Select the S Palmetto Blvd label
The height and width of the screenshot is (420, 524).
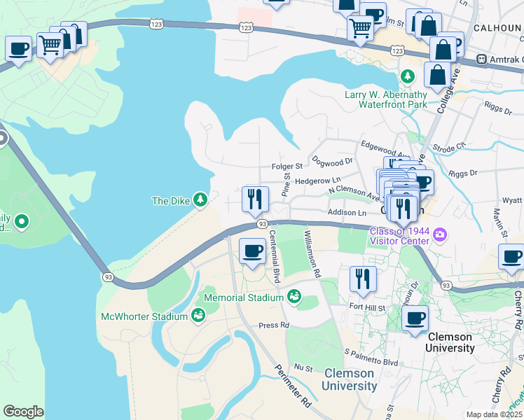(371, 357)
